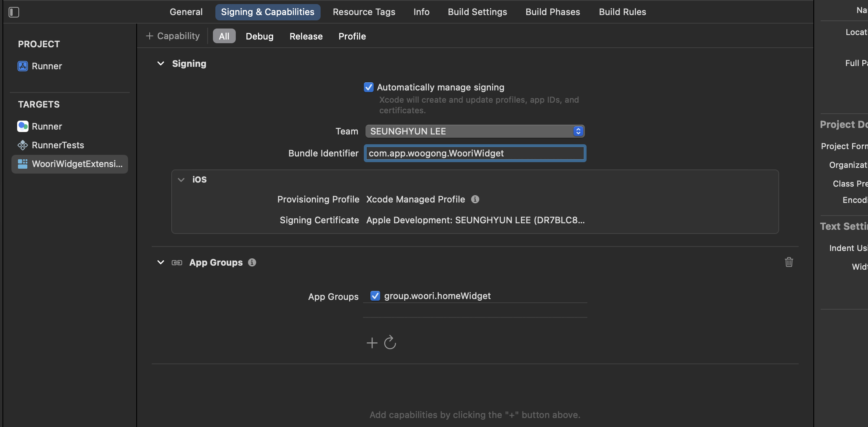
Task: Collapse the iOS signing subsection
Action: (181, 180)
